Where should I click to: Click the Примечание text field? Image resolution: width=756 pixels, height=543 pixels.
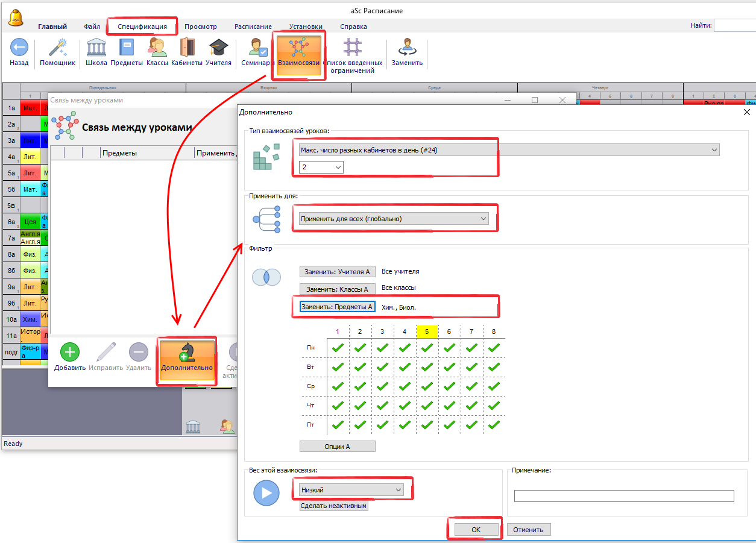coord(624,496)
